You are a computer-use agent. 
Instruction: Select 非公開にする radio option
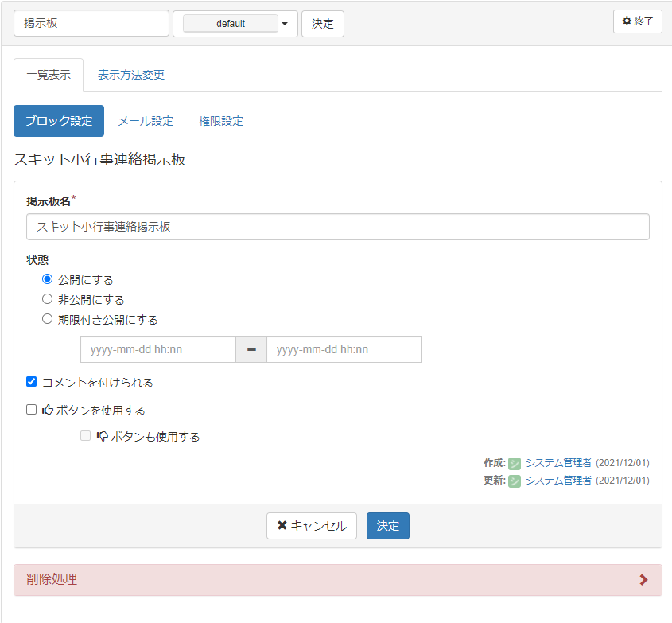[x=47, y=300]
